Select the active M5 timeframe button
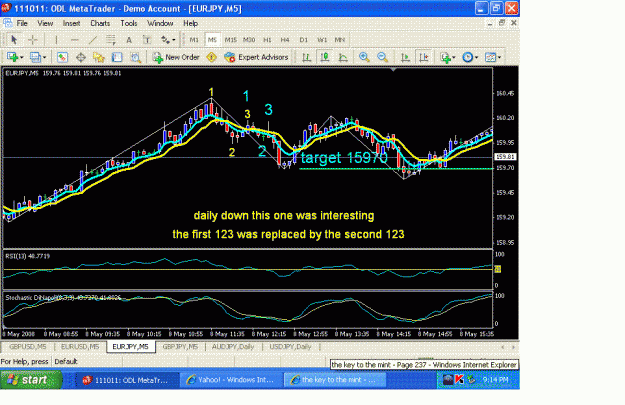This screenshot has width=625, height=405. (x=212, y=39)
